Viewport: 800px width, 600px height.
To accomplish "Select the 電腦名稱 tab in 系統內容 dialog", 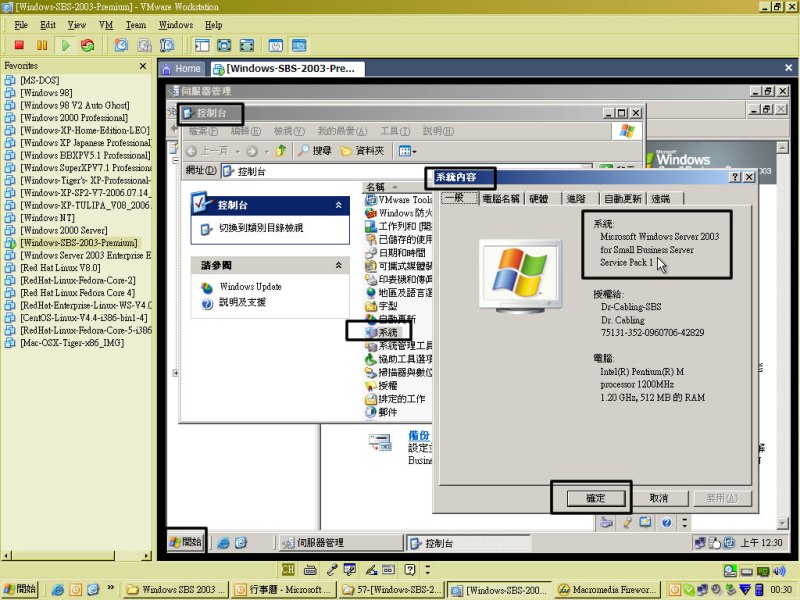I will 501,198.
